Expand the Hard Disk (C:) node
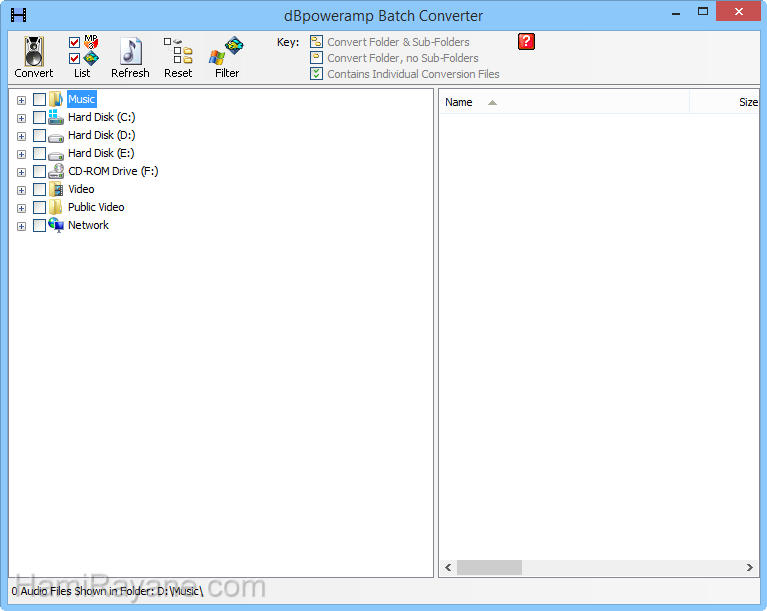This screenshot has height=611, width=767. (x=21, y=118)
